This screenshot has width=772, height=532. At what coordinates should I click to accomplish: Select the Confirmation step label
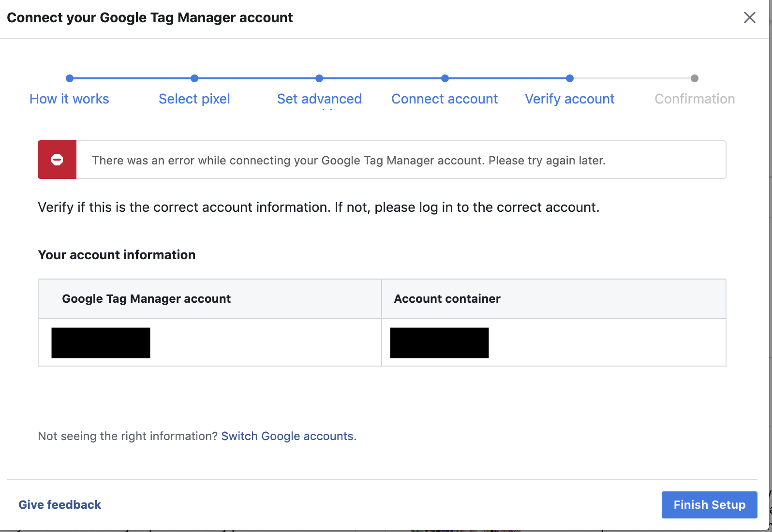pos(695,99)
